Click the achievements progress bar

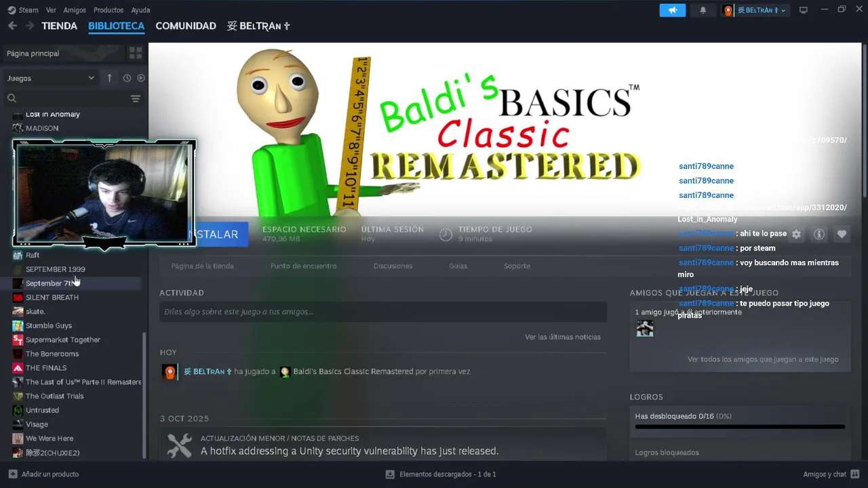click(740, 427)
